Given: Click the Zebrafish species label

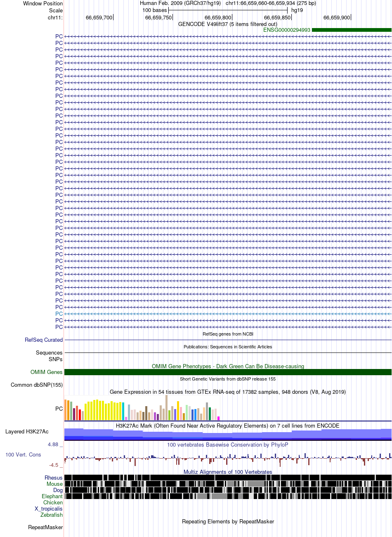Looking at the screenshot, I should pyautogui.click(x=52, y=515).
